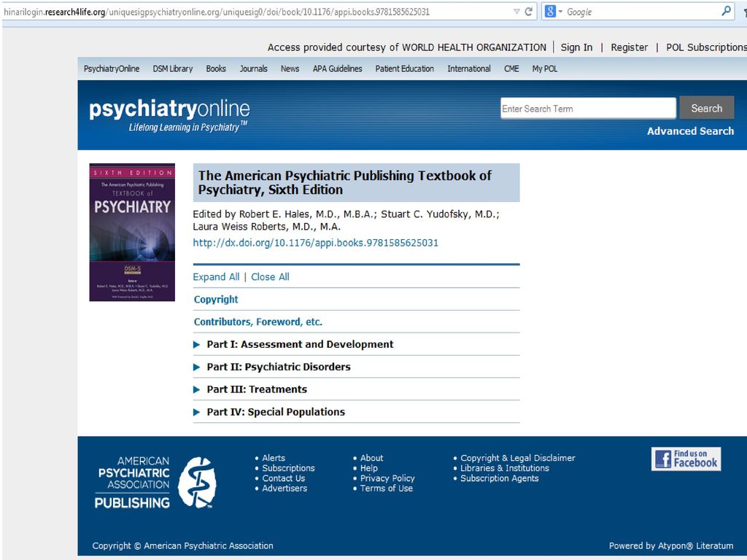The height and width of the screenshot is (560, 747).
Task: Open the About footer link
Action: [371, 458]
